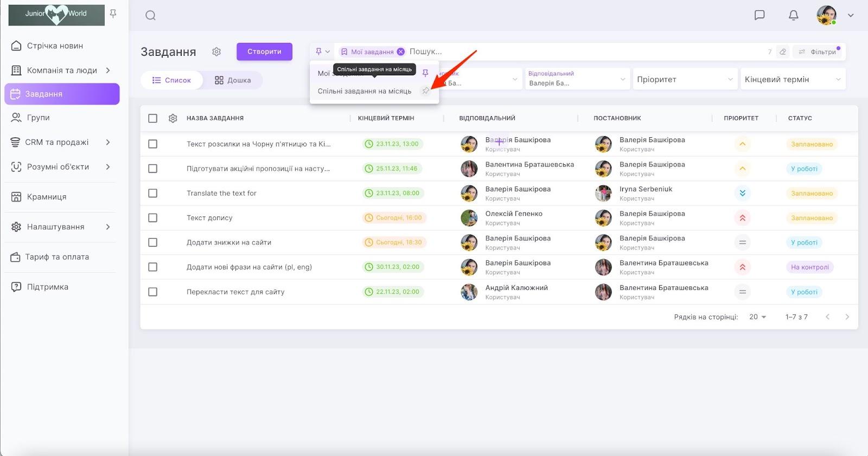Expand Компанія та люди menu
Image resolution: width=868 pixels, height=456 pixels.
tap(62, 70)
